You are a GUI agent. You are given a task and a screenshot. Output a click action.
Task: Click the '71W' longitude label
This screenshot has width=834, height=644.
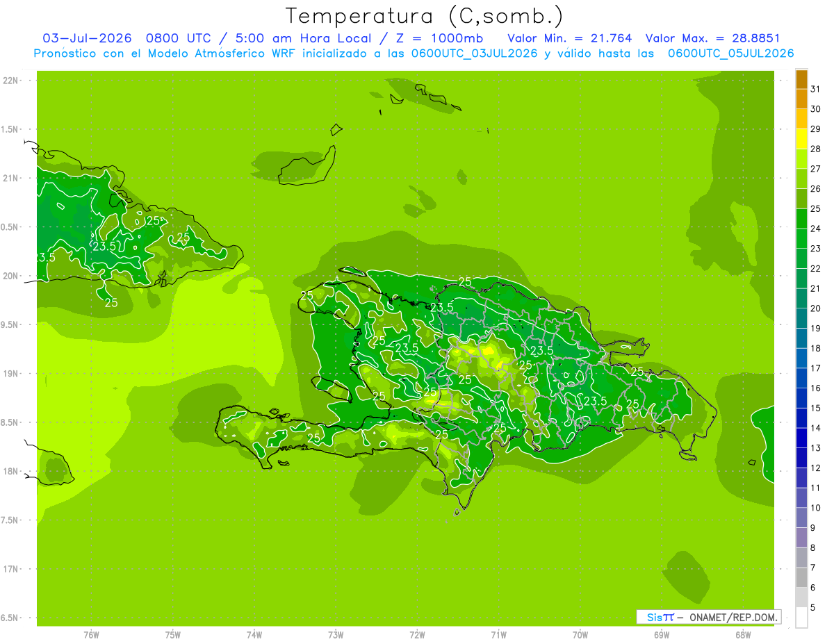[x=498, y=635]
